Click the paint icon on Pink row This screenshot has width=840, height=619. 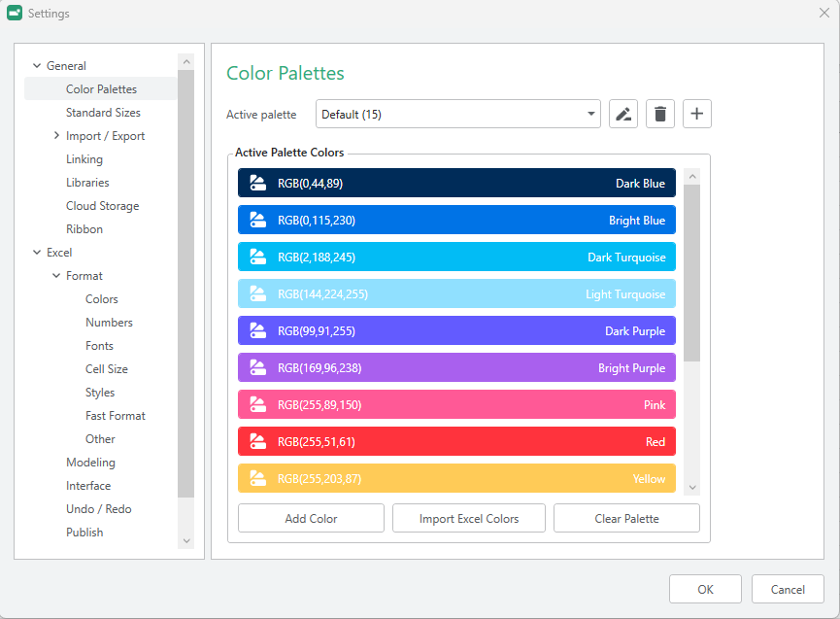coord(257,405)
